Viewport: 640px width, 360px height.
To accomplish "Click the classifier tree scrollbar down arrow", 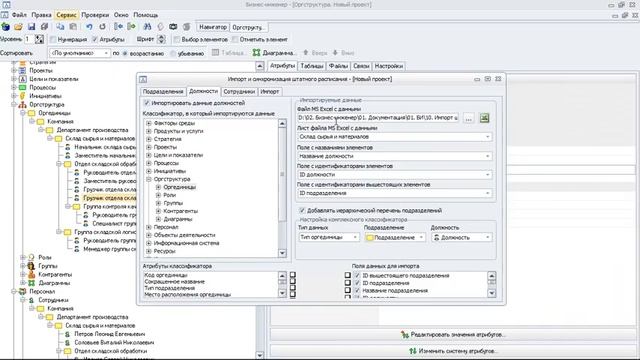I will pyautogui.click(x=282, y=253).
